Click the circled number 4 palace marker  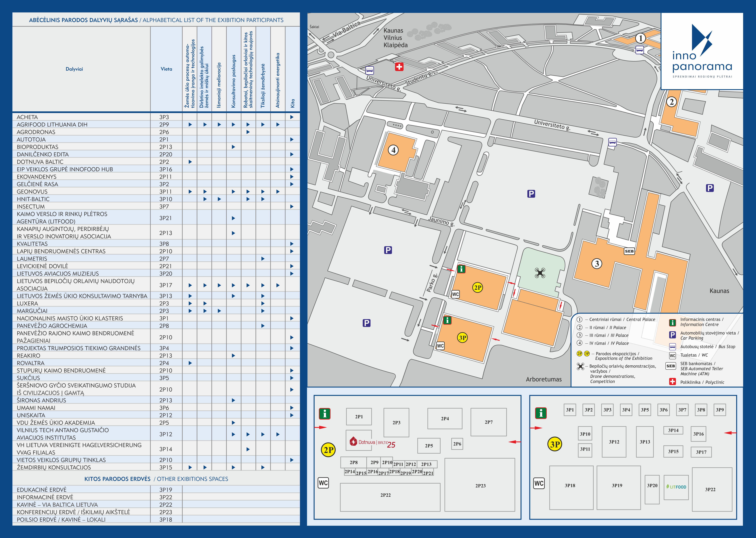tap(393, 150)
